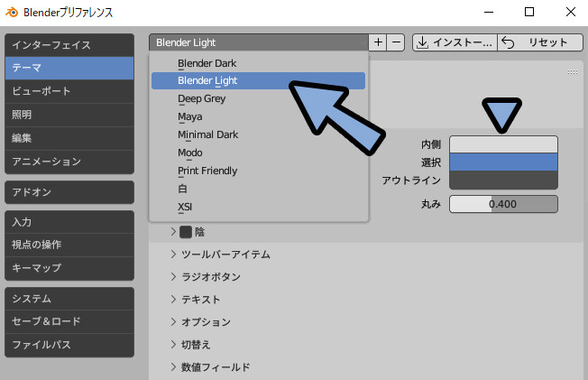588x380 pixels.
Task: Click the Blender logo in title bar
Action: pyautogui.click(x=12, y=13)
